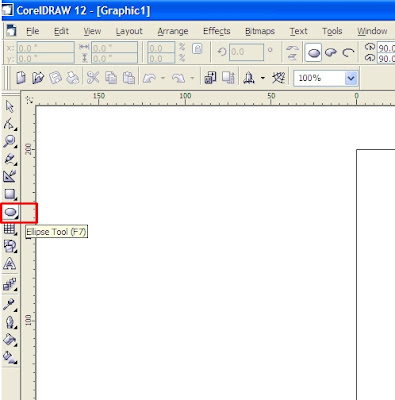Expand the Redo history dropdown arrow

point(192,78)
